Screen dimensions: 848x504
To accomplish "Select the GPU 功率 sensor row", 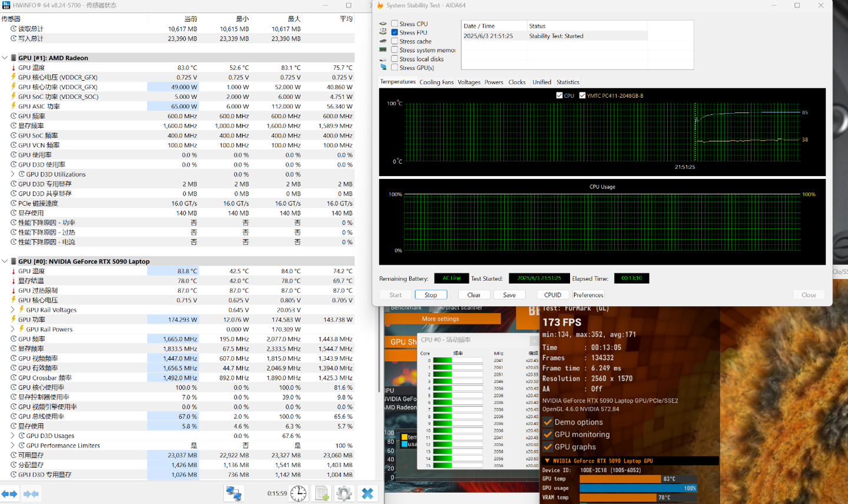I will [32, 320].
